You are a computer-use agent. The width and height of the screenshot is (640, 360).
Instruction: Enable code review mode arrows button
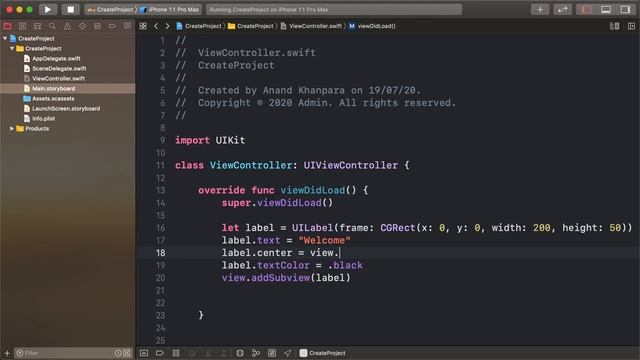[x=562, y=9]
